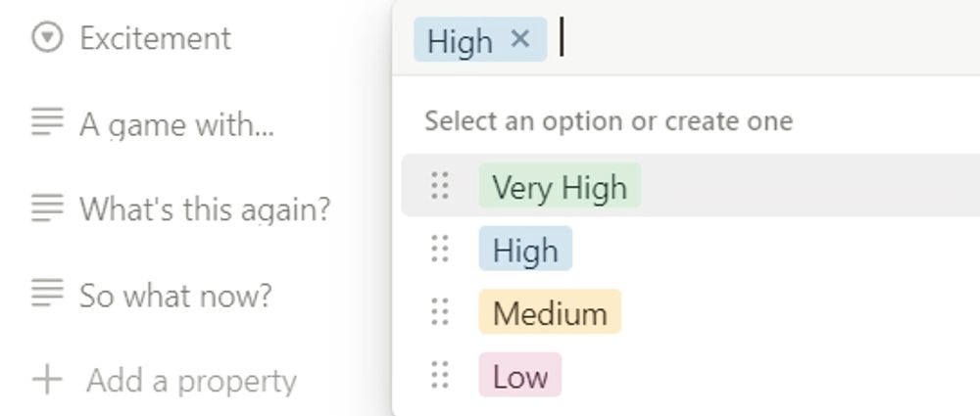Pick the Medium option

tap(550, 313)
